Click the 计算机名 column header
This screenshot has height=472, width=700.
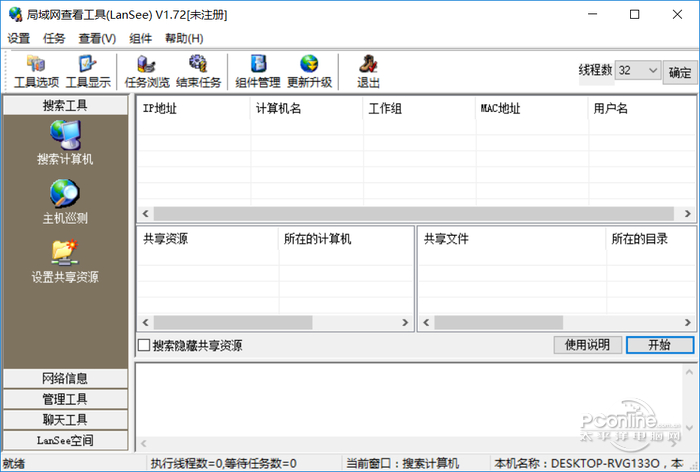click(x=307, y=108)
